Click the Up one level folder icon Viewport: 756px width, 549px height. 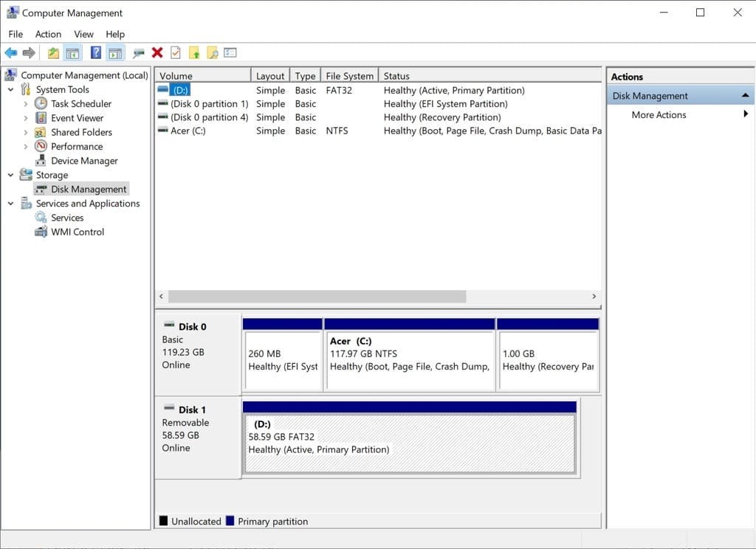[53, 52]
